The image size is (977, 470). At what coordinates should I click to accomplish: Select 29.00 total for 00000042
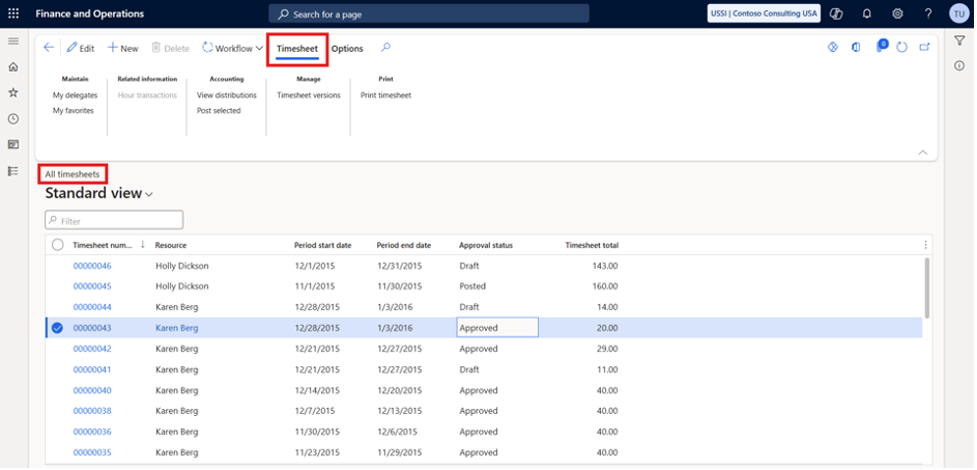(x=608, y=349)
